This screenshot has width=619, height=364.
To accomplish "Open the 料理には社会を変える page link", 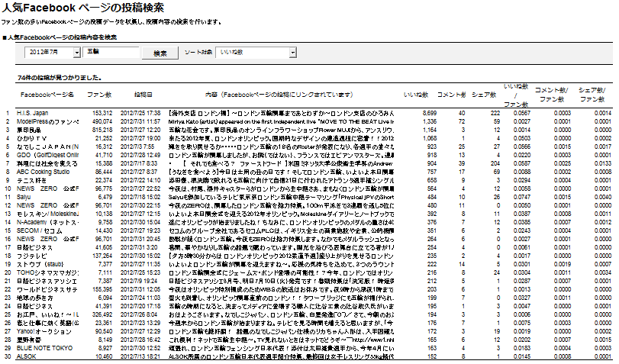I will [47, 163].
